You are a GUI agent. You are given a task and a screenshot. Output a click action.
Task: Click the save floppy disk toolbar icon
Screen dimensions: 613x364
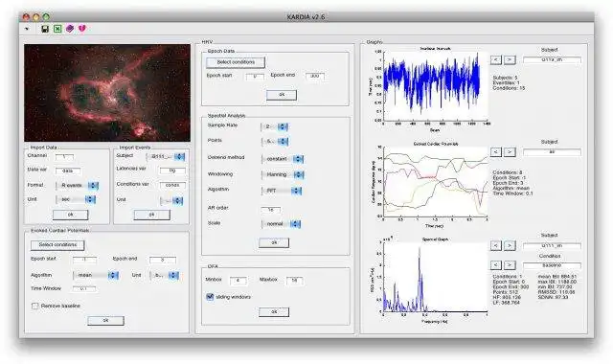tap(45, 29)
